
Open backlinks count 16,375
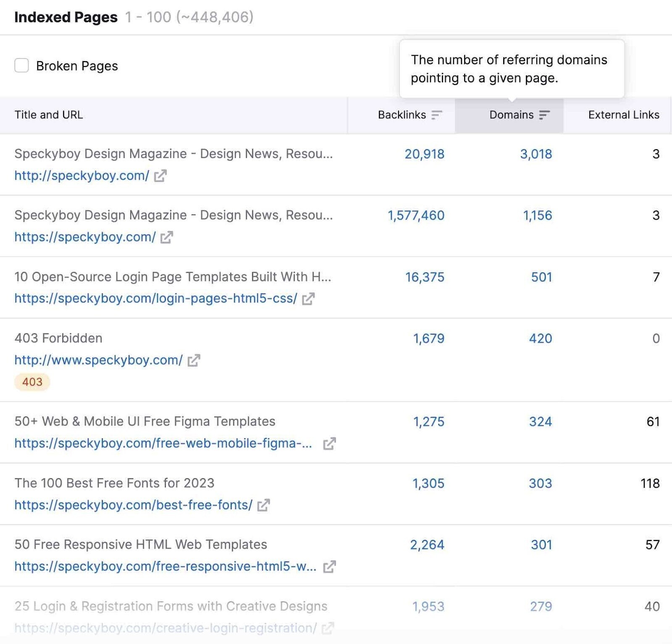[425, 277]
